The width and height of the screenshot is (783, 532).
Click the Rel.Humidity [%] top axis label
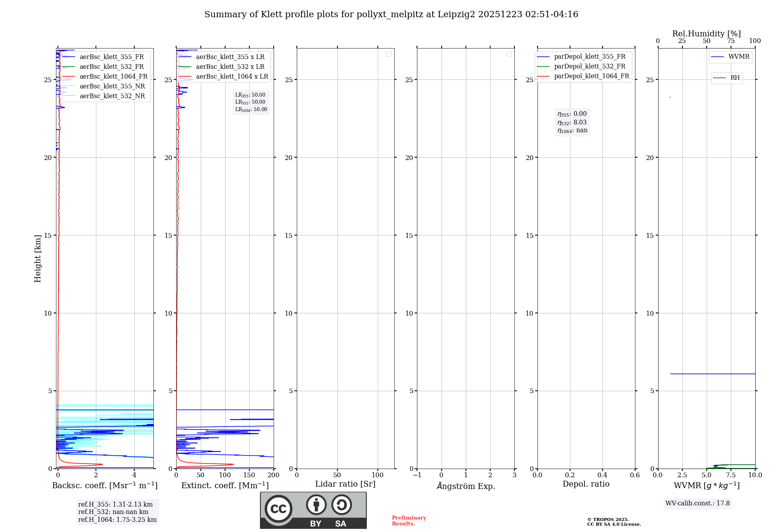pyautogui.click(x=706, y=34)
